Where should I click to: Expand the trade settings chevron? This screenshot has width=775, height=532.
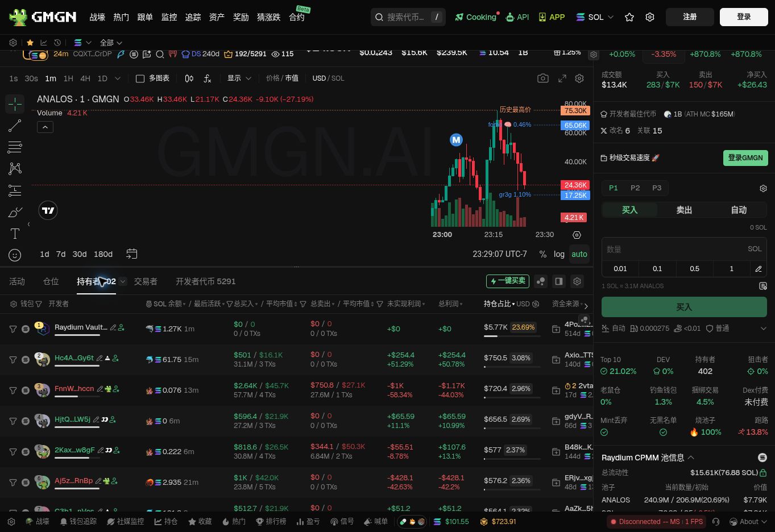click(x=763, y=329)
